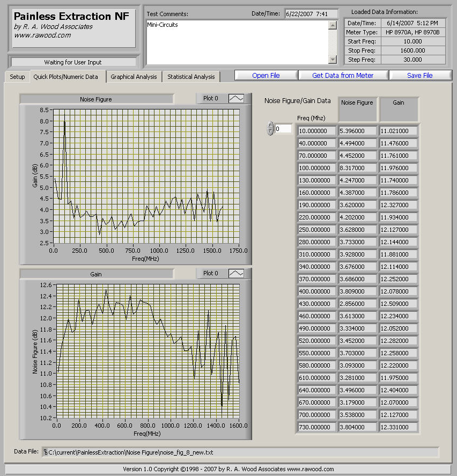Viewport: 457px width, 476px height.
Task: Select the 100.000000 frequency cell
Action: 316,168
